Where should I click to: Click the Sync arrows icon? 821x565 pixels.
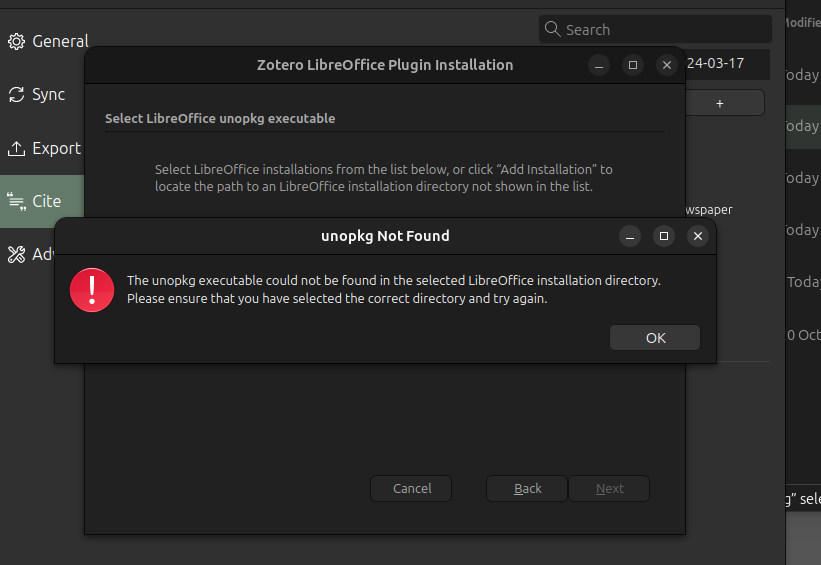coord(16,95)
